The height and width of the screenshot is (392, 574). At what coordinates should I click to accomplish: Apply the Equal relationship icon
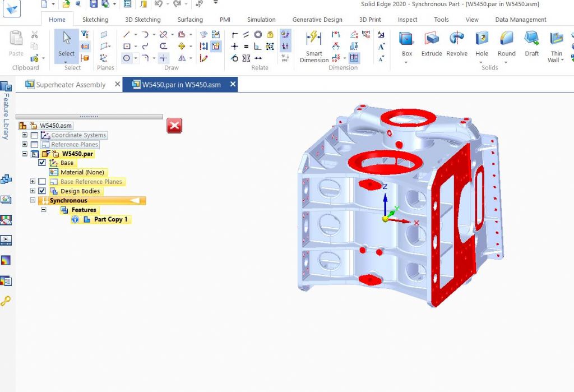tap(246, 46)
